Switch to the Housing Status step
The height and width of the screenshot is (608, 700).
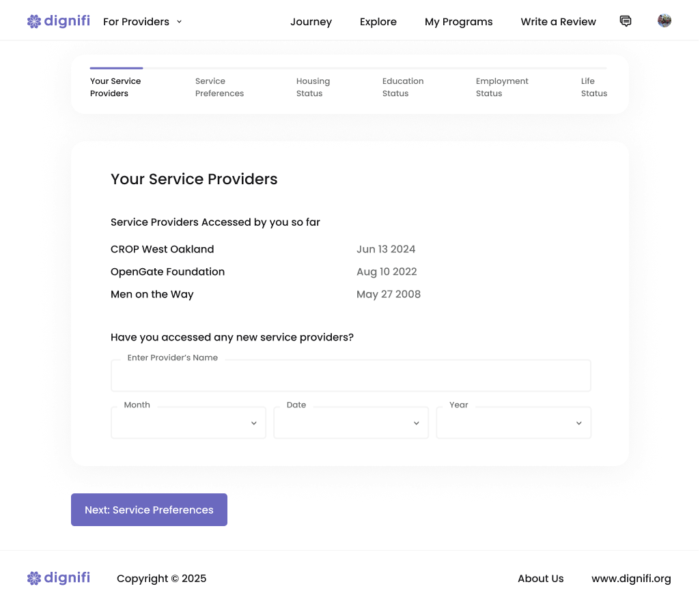point(313,87)
